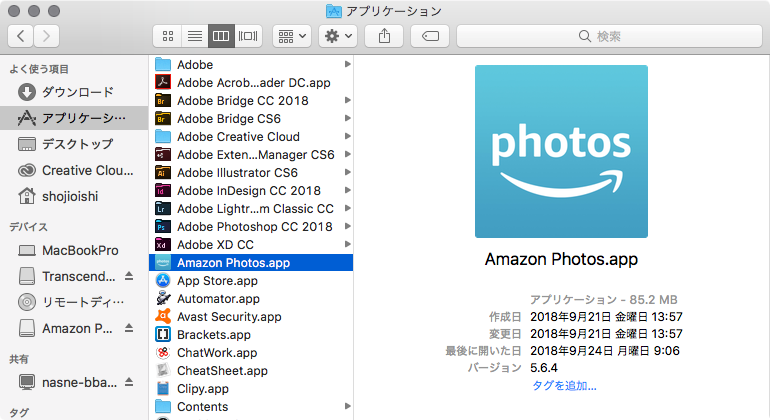Click the Adobe Photoshop CC 2018 icon

click(163, 226)
